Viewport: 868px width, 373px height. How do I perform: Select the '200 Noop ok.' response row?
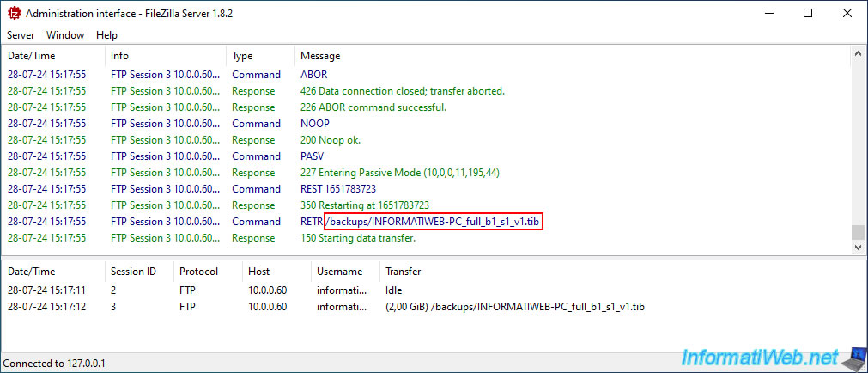pos(428,140)
